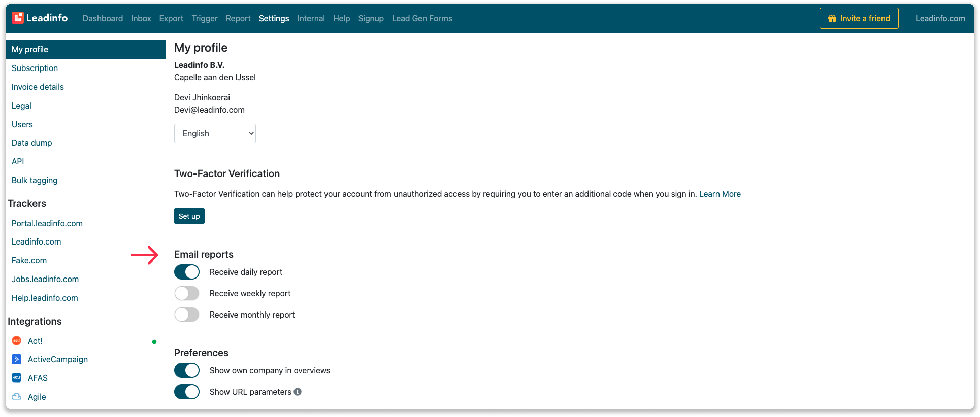Select the Settings nav item
Viewport: 980px width, 417px height.
coord(274,18)
